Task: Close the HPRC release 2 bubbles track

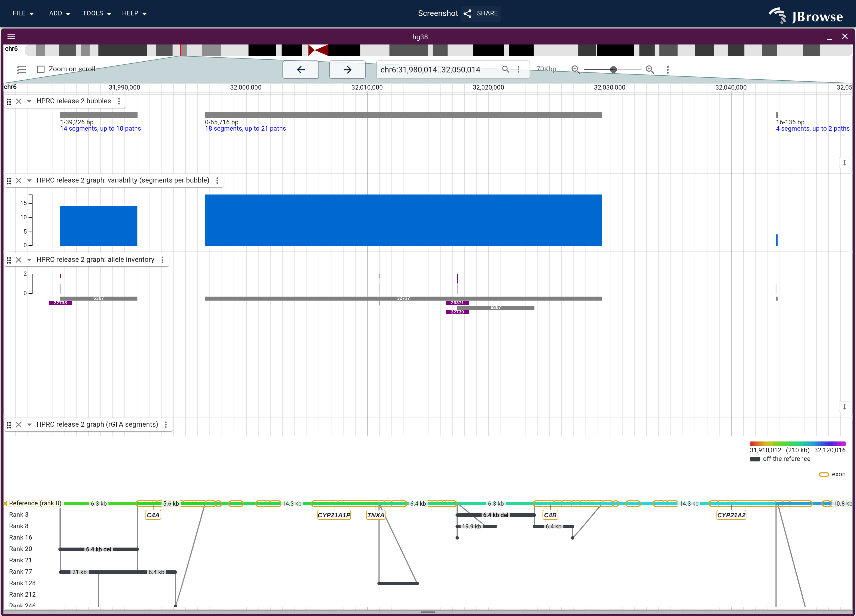Action: [19, 101]
